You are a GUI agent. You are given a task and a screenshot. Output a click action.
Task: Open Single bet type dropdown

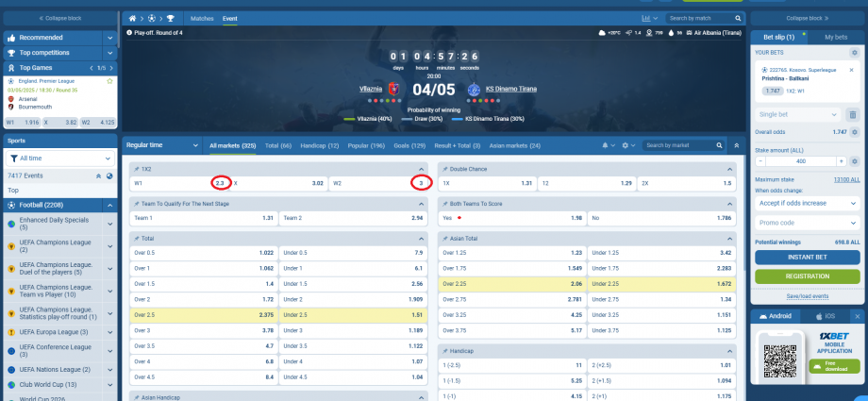[x=798, y=115]
